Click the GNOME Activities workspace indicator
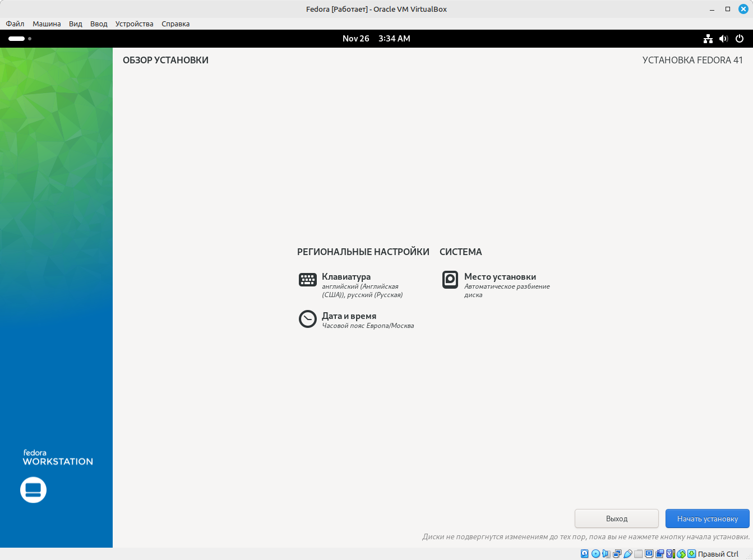753x560 pixels. (20, 39)
